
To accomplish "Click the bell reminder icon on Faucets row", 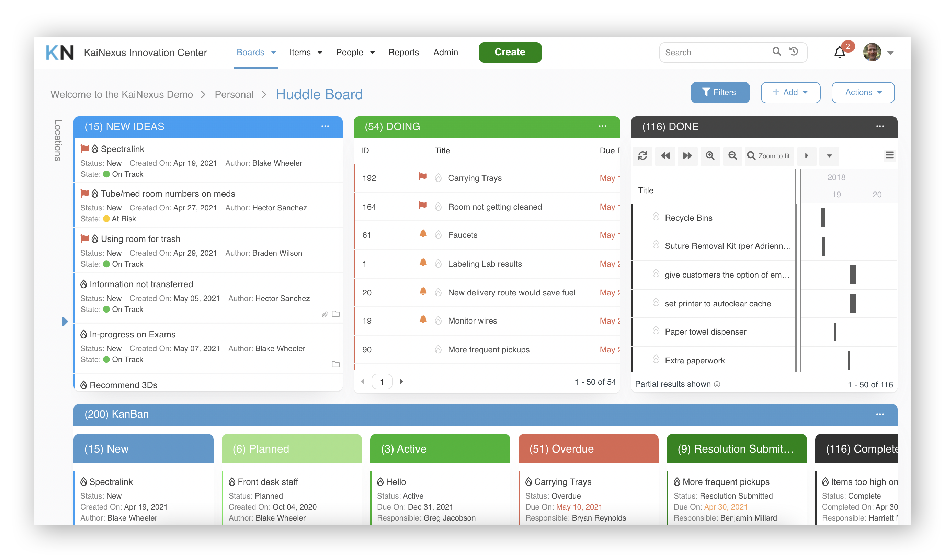I will tap(423, 234).
